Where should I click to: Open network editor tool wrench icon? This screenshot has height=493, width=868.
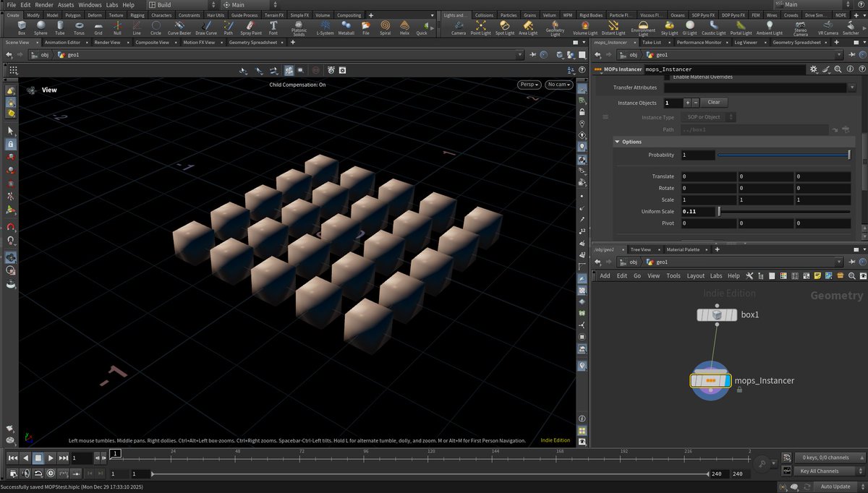click(750, 275)
